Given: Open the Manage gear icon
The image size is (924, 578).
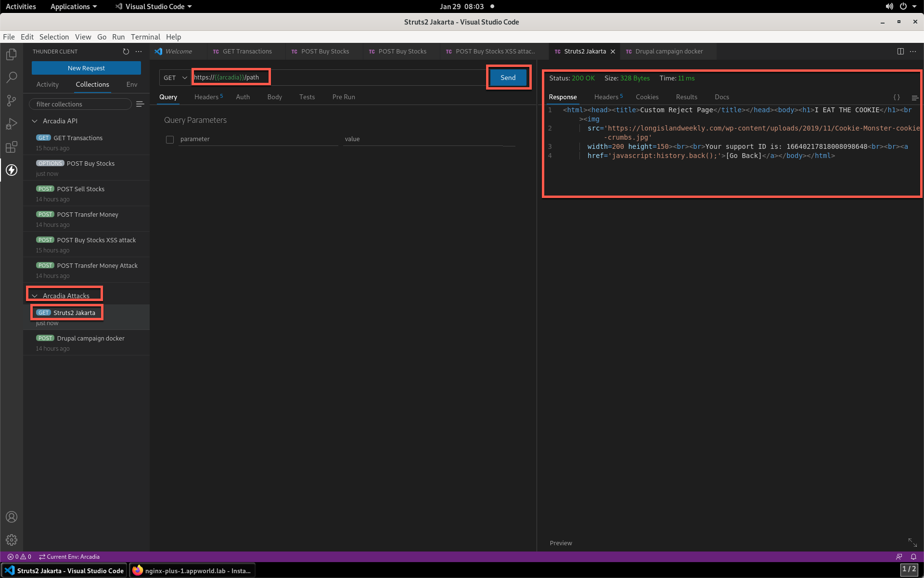Looking at the screenshot, I should pyautogui.click(x=12, y=540).
